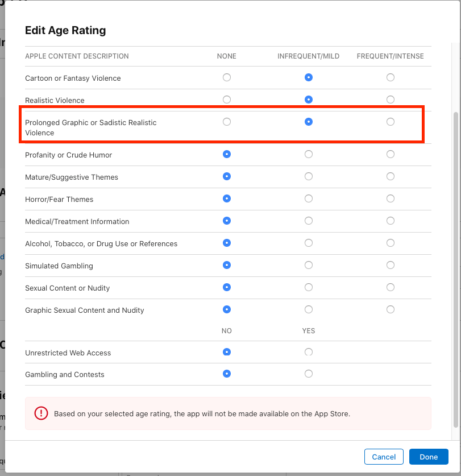
Task: Mark Mature/Suggestive Themes as Frequent/Intense
Action: tap(391, 176)
